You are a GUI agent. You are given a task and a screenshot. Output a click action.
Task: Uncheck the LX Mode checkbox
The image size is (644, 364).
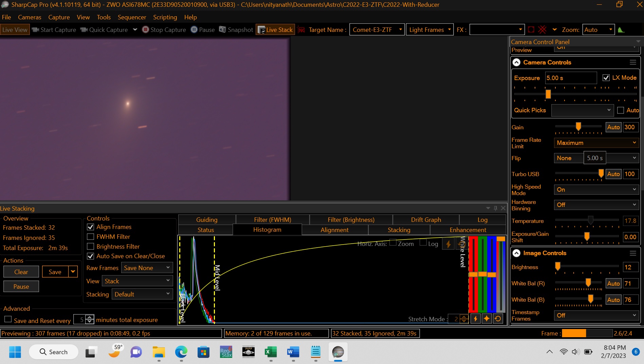606,78
